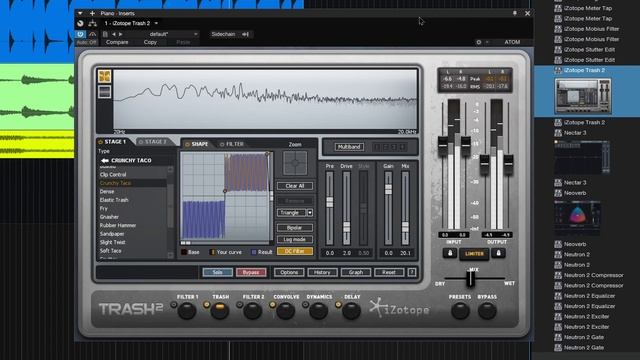Click the Solo button
Viewport: 640px width, 360px height.
pyautogui.click(x=218, y=272)
